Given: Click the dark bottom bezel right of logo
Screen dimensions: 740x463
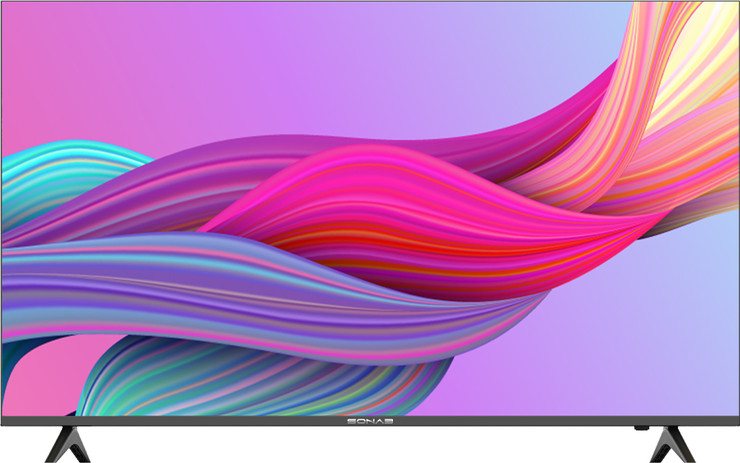Looking at the screenshot, I should pos(520,423).
